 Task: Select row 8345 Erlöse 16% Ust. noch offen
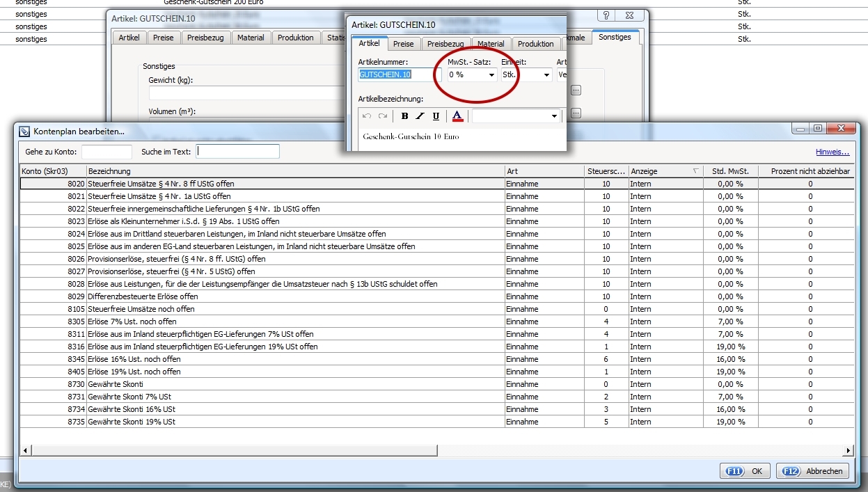pyautogui.click(x=437, y=359)
